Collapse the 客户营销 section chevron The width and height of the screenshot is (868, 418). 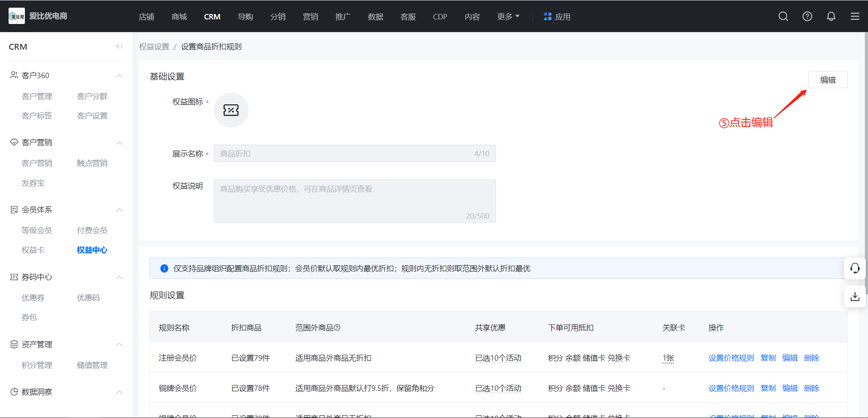coord(119,143)
